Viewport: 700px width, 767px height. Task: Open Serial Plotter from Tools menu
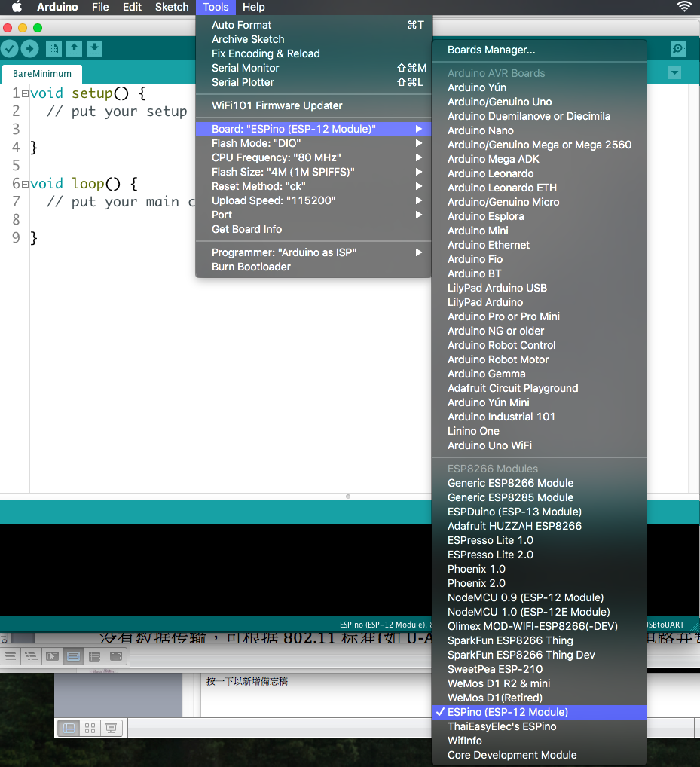pyautogui.click(x=313, y=82)
